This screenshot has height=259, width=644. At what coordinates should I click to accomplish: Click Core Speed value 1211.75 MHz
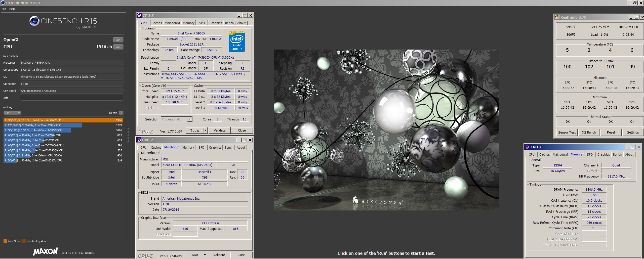point(174,91)
